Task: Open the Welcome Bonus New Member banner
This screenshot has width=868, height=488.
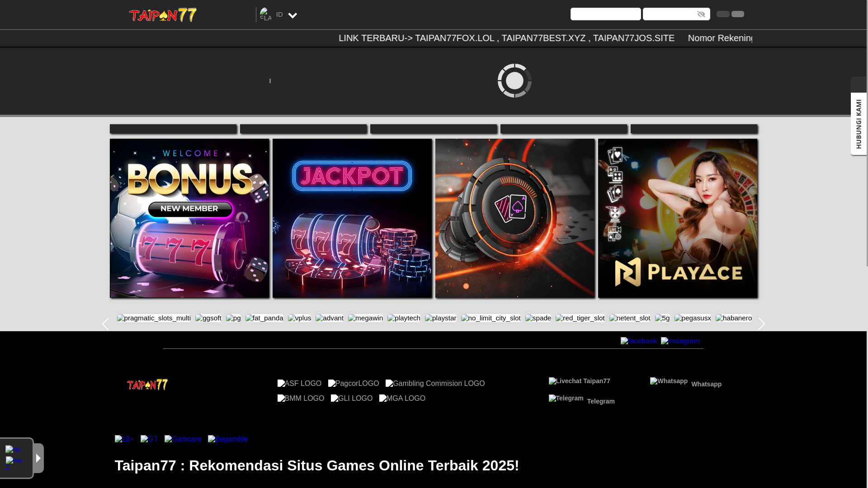Action: coord(189,218)
